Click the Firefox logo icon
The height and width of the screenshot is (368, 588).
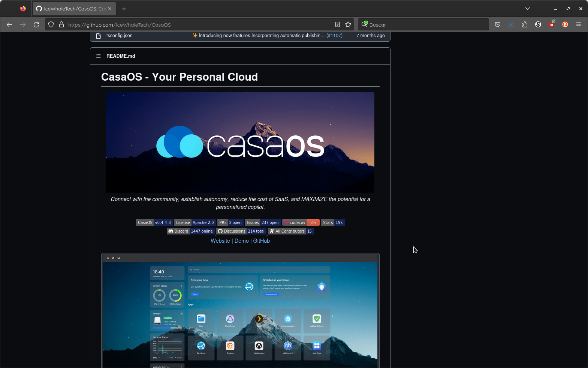tap(23, 9)
